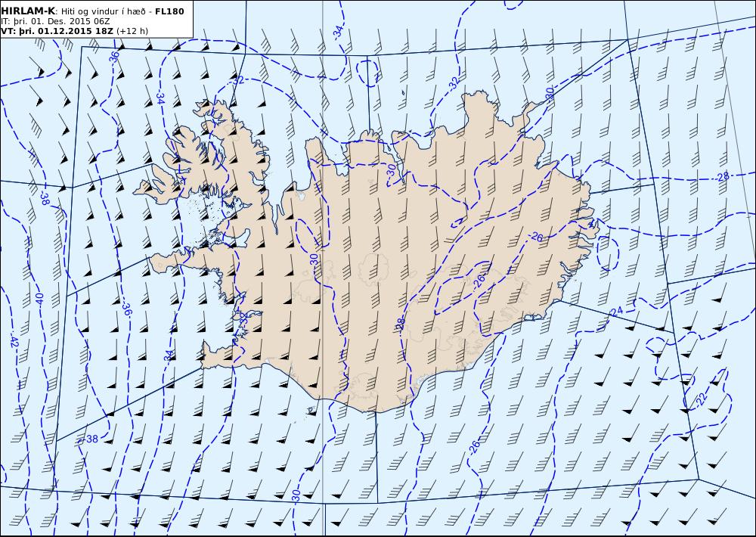
Task: Click the "VT: þri. 01.12.2015 18Z" valid time
Action: click(x=57, y=31)
